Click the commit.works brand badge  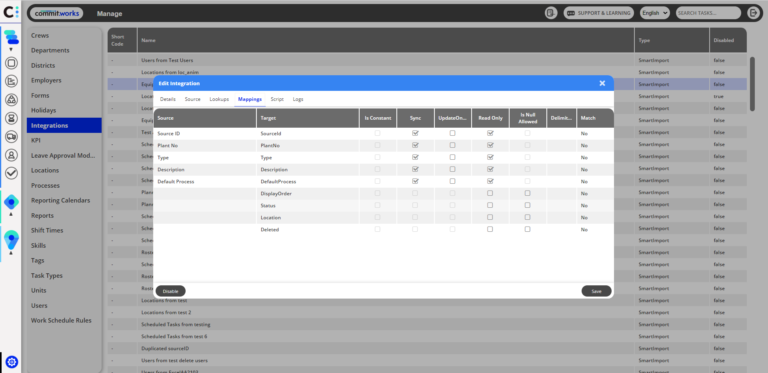tap(56, 13)
